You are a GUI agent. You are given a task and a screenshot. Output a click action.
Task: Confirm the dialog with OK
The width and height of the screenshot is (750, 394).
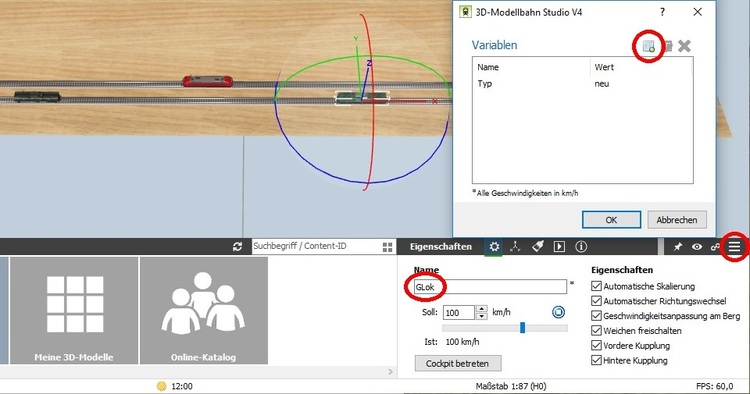coord(611,220)
